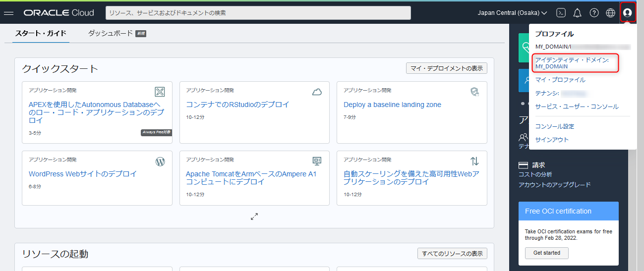Click the cloud icon on RStudio card
644x271 pixels.
[x=317, y=92]
